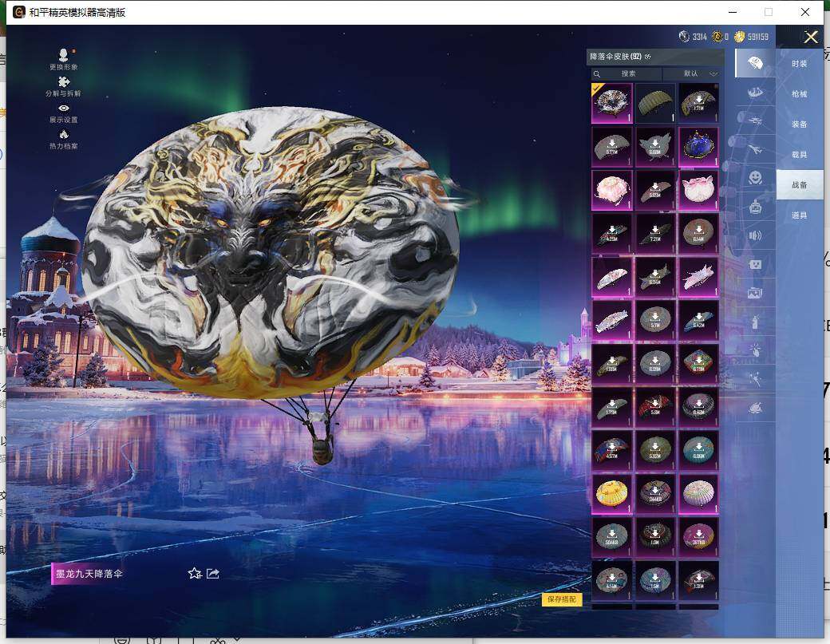830x644 pixels.
Task: Select the 枪械 tab
Action: [800, 93]
